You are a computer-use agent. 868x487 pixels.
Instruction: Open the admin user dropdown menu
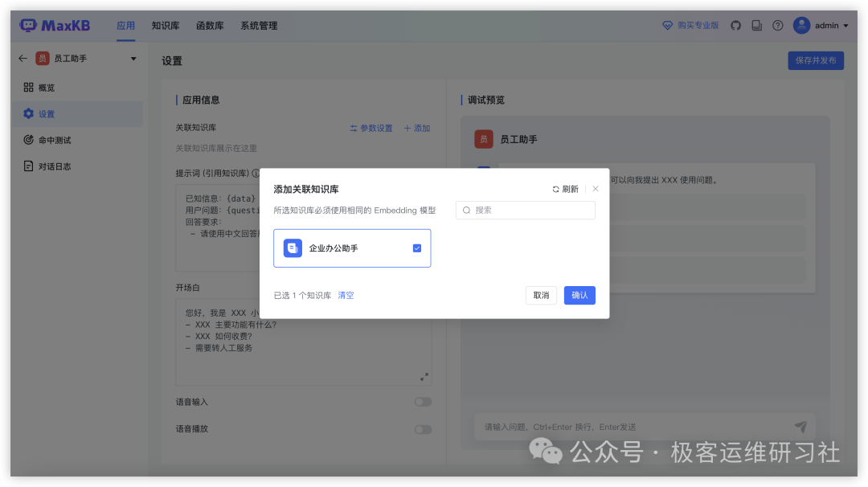point(821,26)
